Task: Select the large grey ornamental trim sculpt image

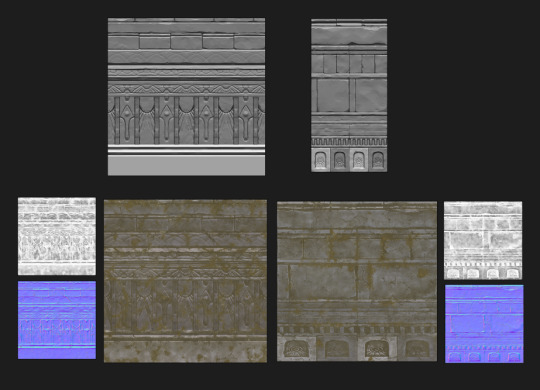Action: (x=186, y=97)
